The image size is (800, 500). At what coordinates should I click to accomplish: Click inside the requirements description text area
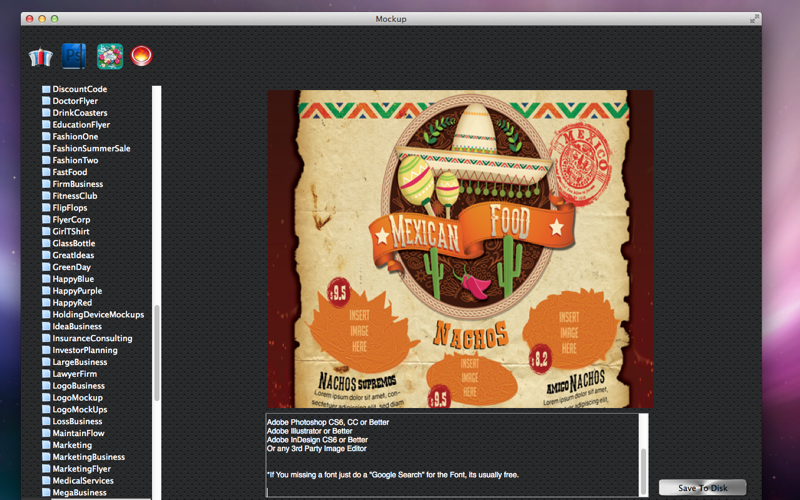(x=452, y=455)
